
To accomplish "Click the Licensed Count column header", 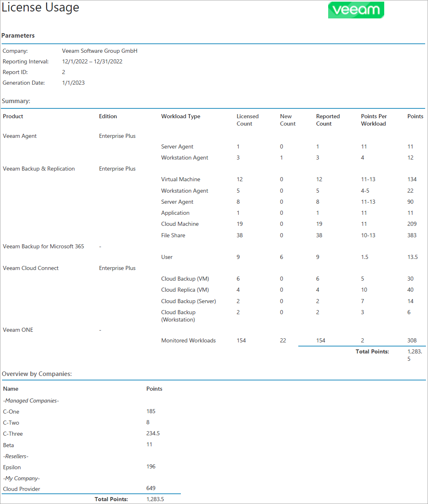I will (x=248, y=120).
